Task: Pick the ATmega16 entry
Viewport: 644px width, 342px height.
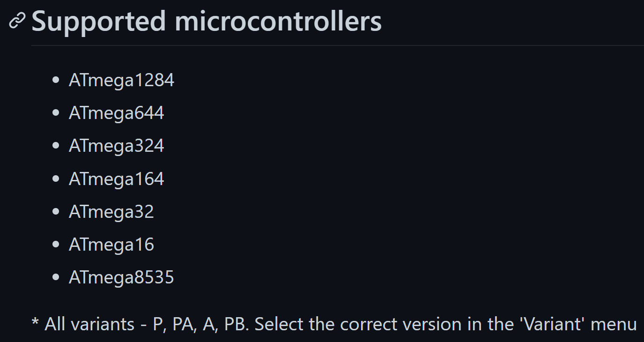Action: (x=111, y=245)
